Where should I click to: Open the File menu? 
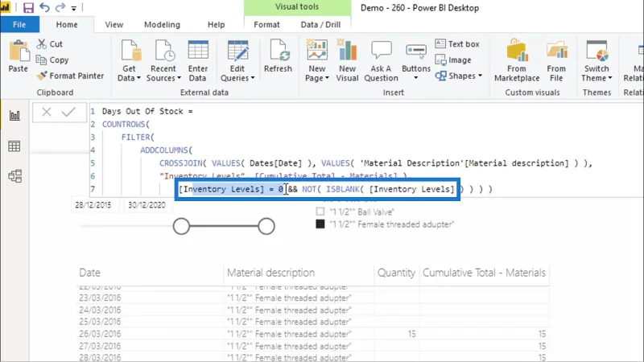(x=19, y=25)
